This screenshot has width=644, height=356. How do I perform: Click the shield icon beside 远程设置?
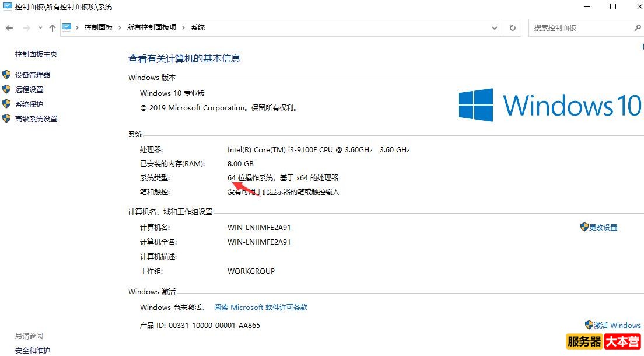(x=6, y=89)
